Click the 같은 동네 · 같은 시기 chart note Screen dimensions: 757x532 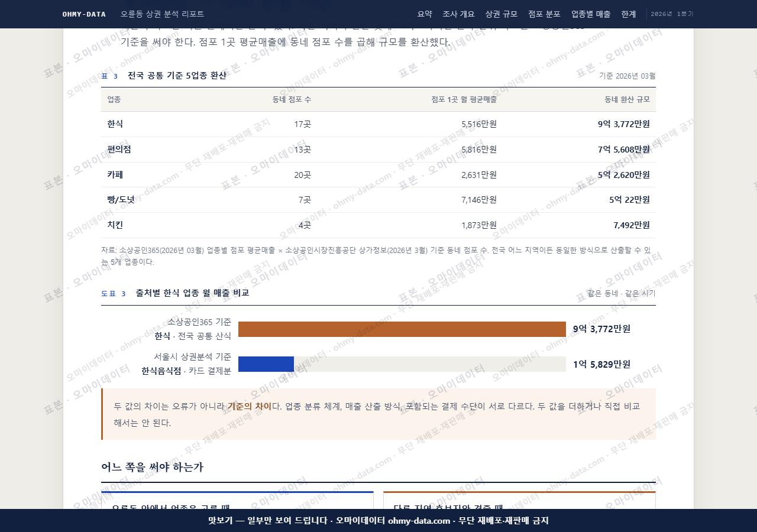point(622,293)
